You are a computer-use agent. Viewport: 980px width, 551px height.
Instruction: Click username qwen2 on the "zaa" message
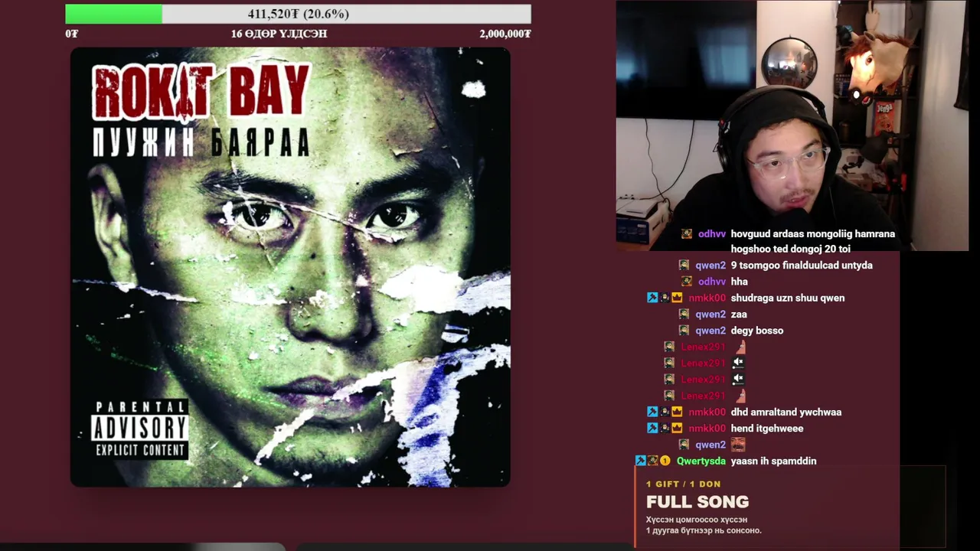pos(710,315)
